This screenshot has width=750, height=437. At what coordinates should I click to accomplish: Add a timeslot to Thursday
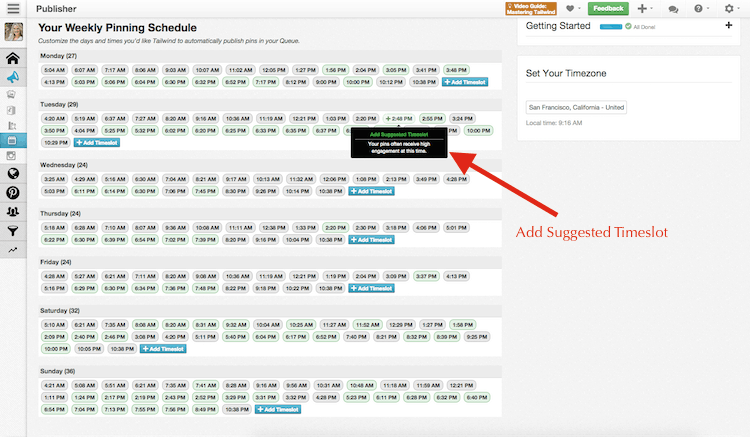coord(371,240)
